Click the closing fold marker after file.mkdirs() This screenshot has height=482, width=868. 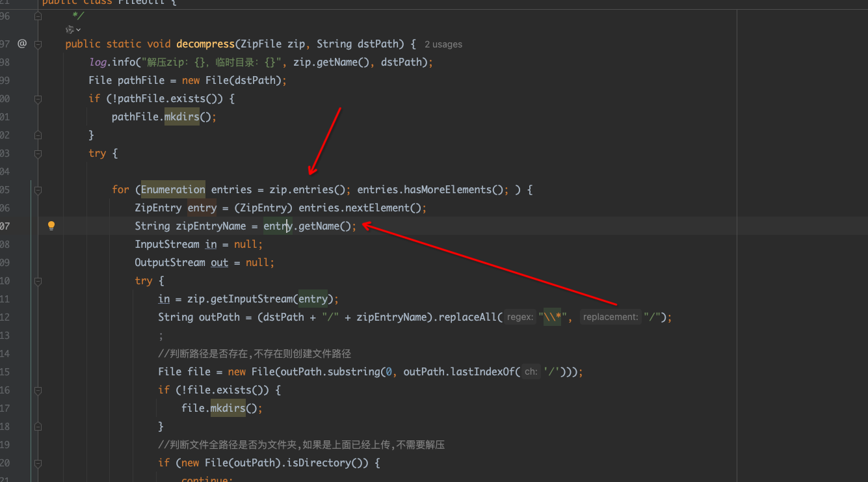pyautogui.click(x=38, y=427)
